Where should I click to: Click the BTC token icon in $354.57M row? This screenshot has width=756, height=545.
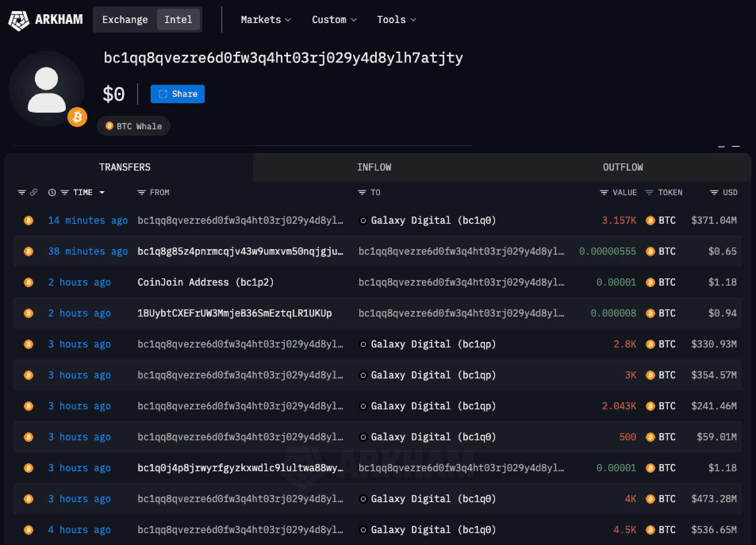(650, 375)
